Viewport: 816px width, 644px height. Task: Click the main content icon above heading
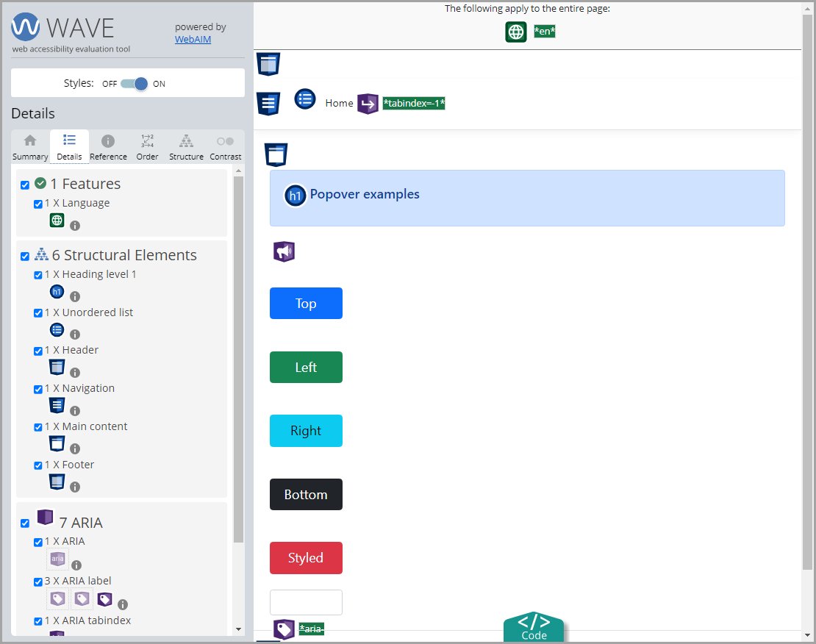276,154
